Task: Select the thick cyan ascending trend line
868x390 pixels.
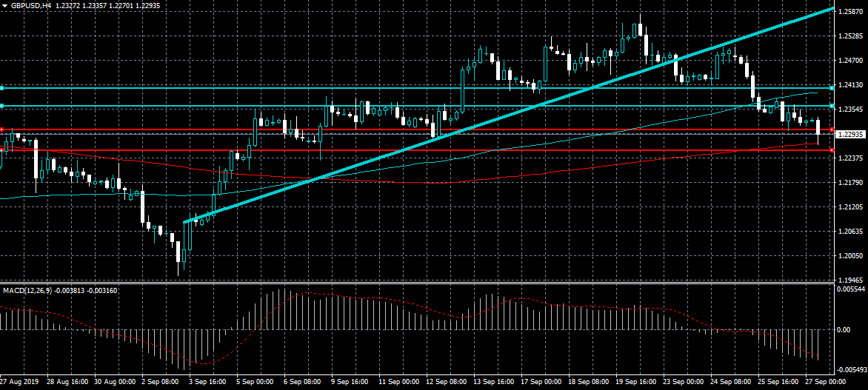Action: (x=508, y=115)
